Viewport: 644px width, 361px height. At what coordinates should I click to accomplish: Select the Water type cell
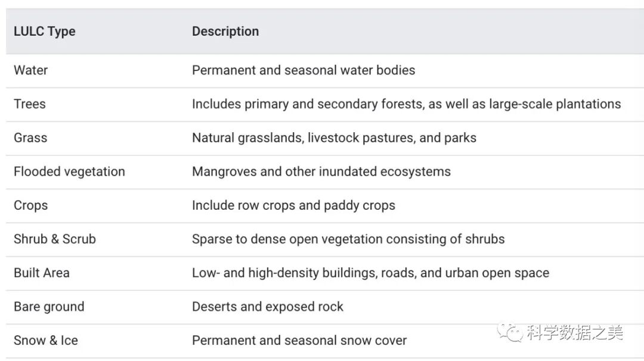(31, 70)
